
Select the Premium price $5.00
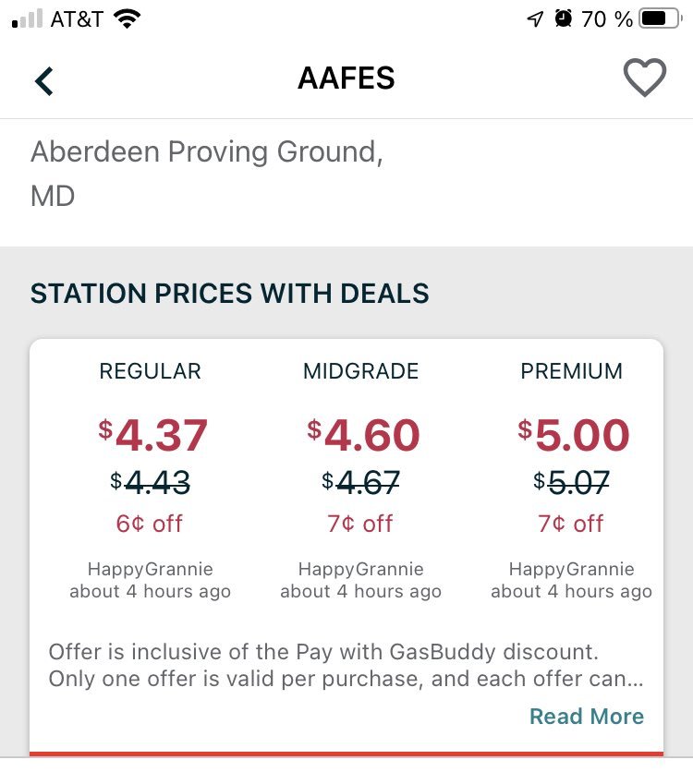pos(574,435)
